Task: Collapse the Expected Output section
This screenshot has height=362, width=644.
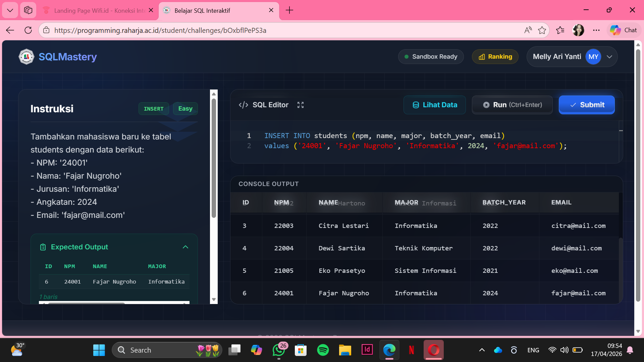Action: [x=185, y=247]
